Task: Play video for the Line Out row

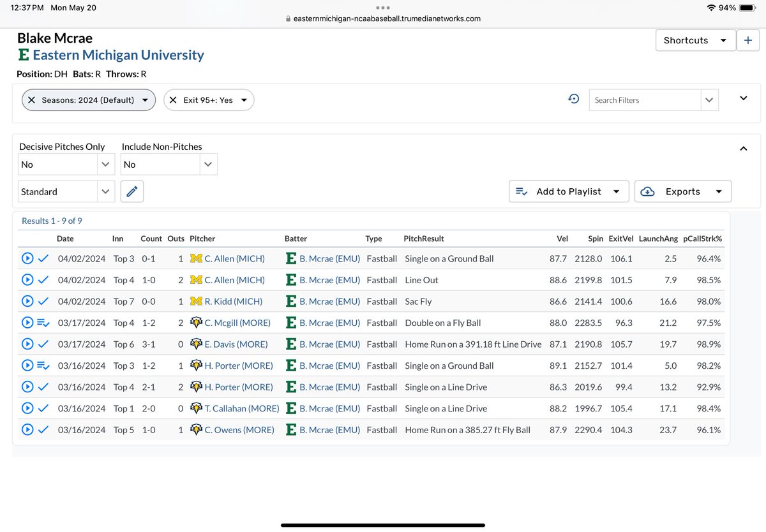Action: coord(27,280)
